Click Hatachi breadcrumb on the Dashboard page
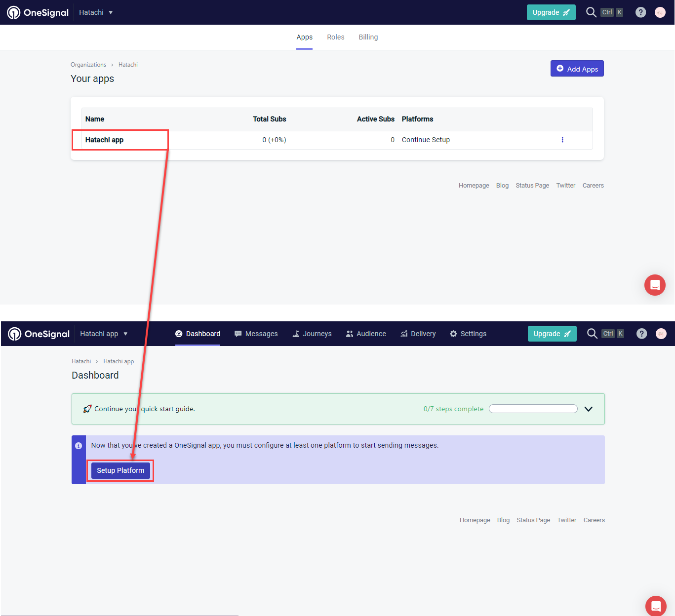Image resolution: width=675 pixels, height=616 pixels. pos(81,361)
